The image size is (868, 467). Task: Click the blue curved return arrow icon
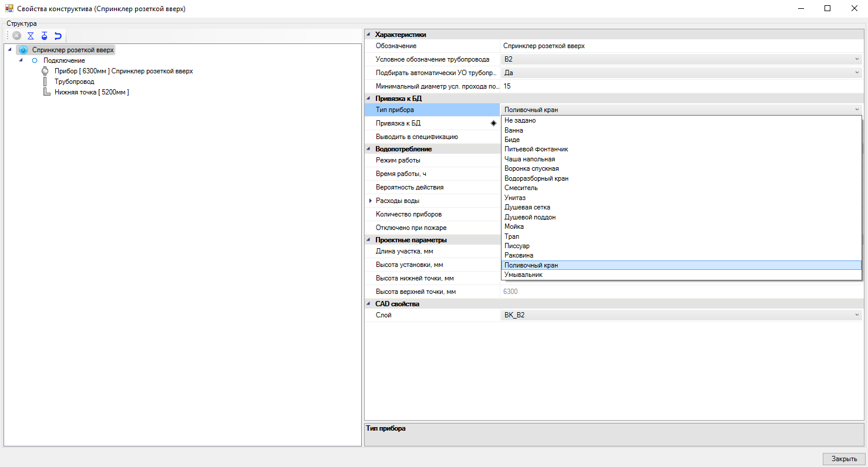click(58, 36)
